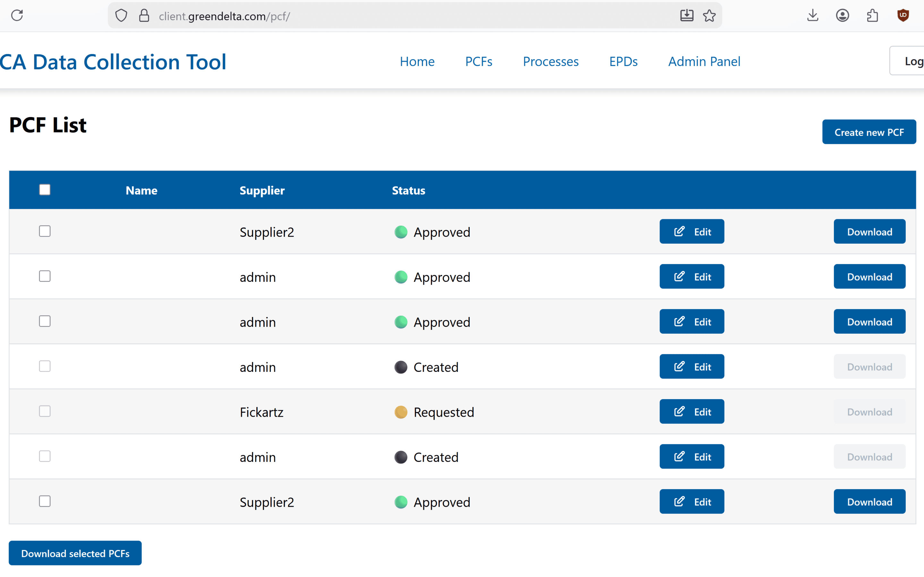
Task: Open the Processes navigation link
Action: (x=550, y=62)
